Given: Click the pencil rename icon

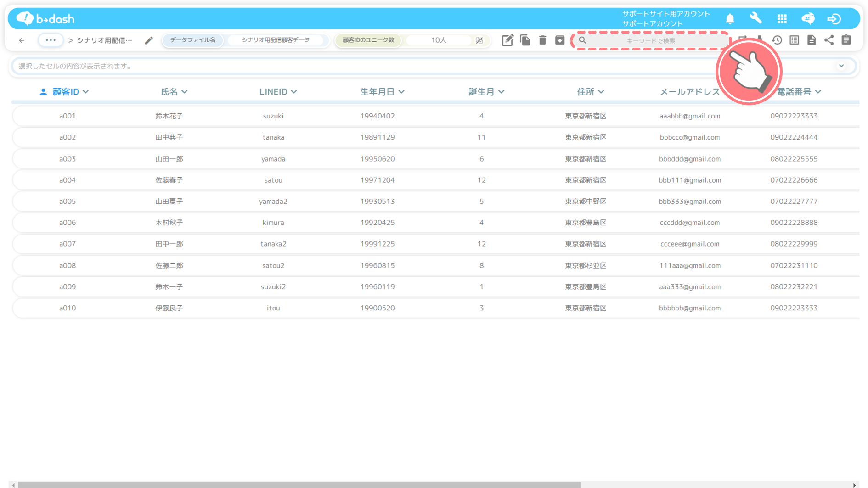Looking at the screenshot, I should coord(149,40).
